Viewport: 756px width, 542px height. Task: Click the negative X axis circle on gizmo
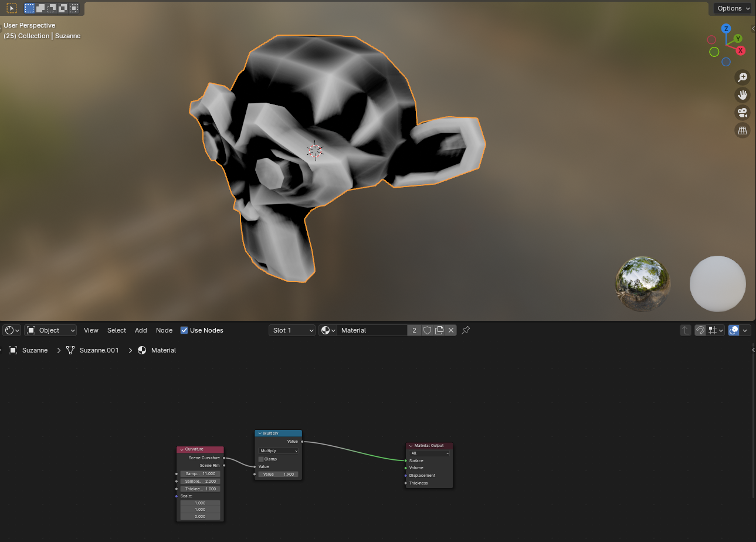pos(711,40)
